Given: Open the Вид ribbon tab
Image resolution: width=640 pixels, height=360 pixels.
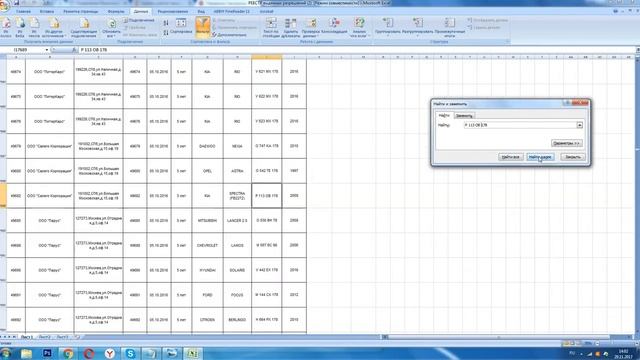Looking at the screenshot, I should click(201, 11).
